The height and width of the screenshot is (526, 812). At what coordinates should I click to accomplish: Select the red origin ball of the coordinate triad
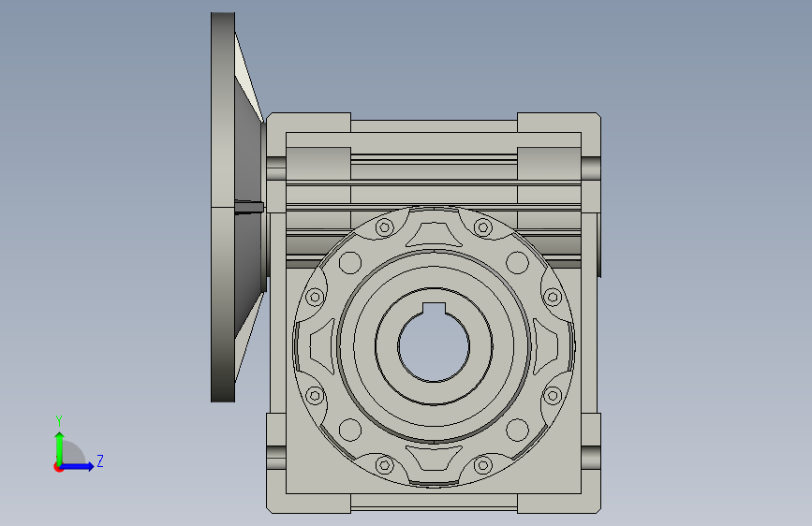coord(58,467)
